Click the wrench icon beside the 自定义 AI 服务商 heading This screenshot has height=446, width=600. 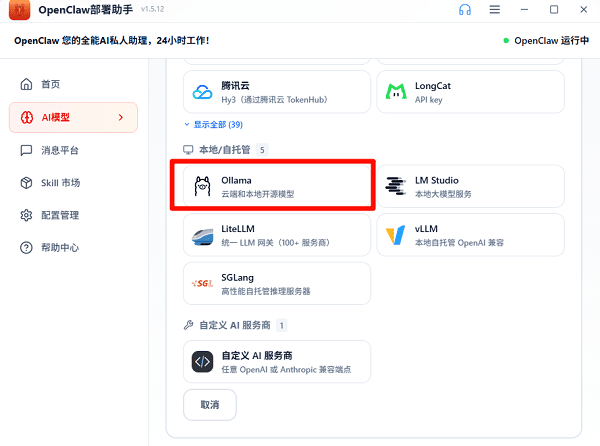(x=188, y=325)
